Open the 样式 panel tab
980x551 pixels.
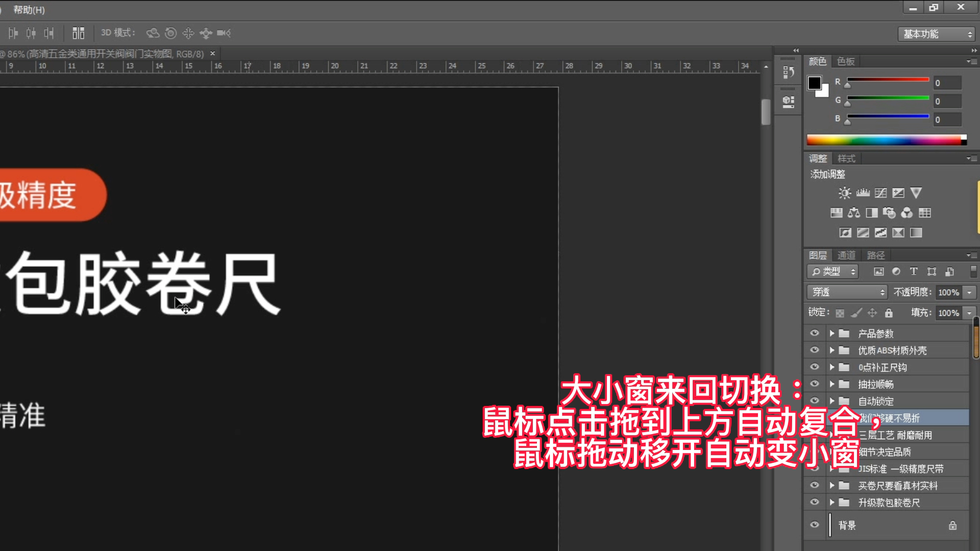[x=846, y=158]
